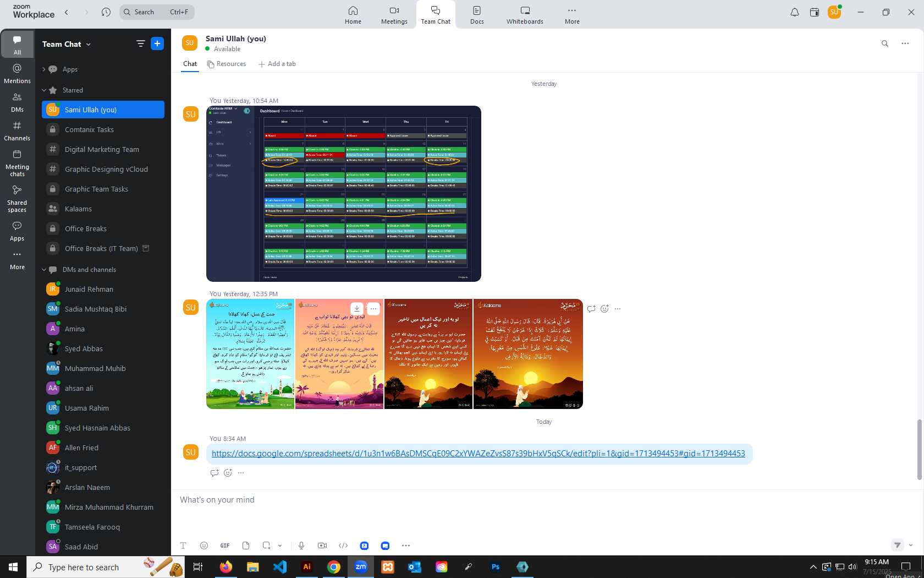Open the send options dropdown arrow
This screenshot has height=578, width=924.
tap(911, 546)
